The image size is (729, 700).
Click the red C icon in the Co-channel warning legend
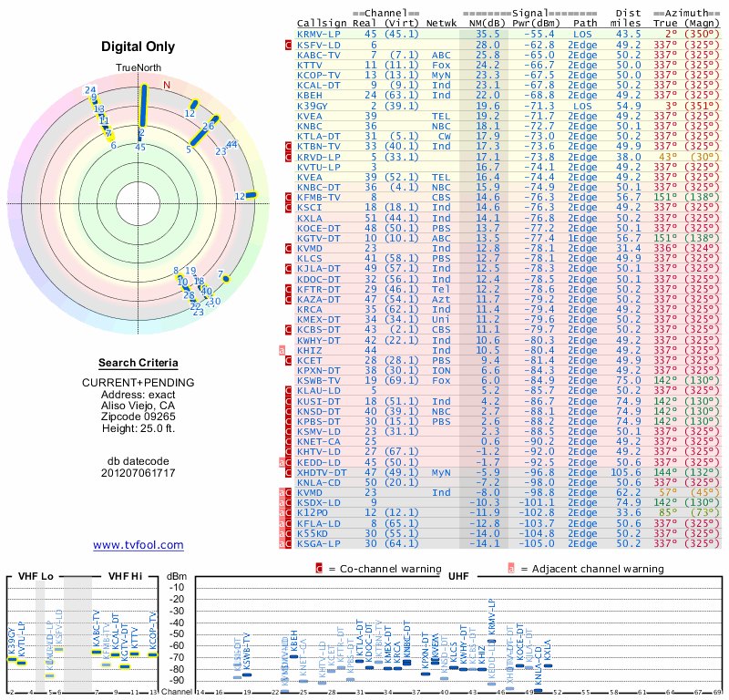pyautogui.click(x=319, y=569)
